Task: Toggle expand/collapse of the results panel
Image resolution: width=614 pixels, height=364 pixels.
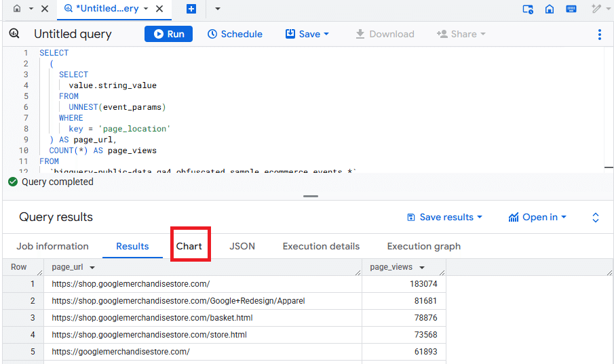Action: click(596, 217)
